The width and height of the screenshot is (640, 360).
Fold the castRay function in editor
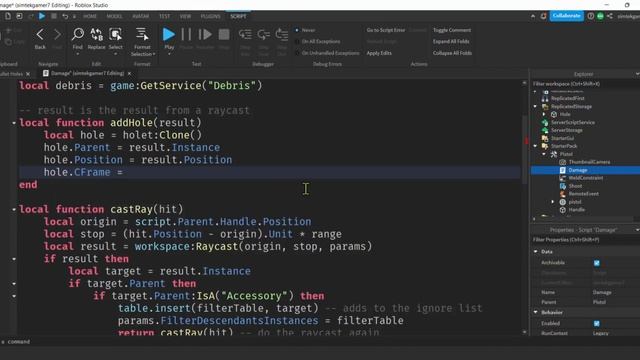[14, 209]
